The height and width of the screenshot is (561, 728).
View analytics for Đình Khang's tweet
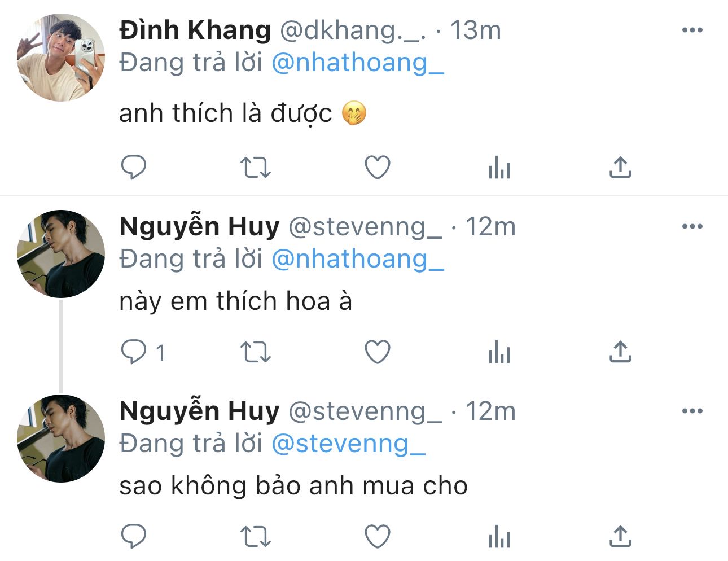[x=499, y=168]
